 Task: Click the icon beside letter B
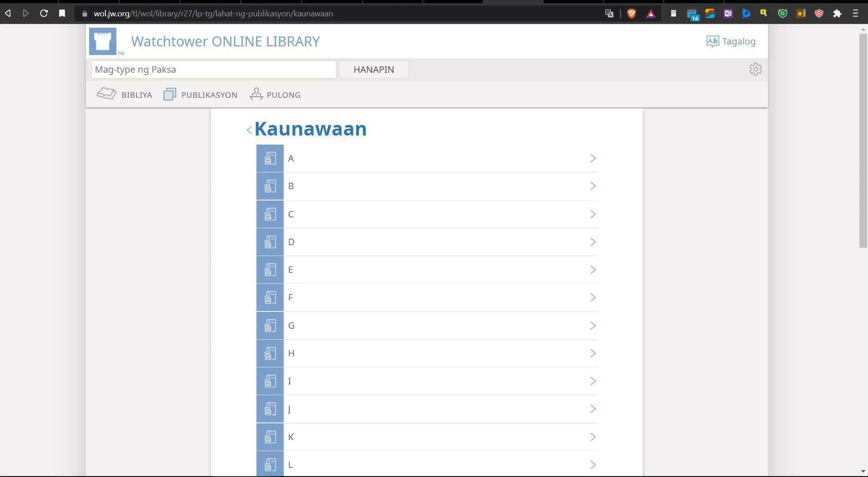[x=270, y=186]
